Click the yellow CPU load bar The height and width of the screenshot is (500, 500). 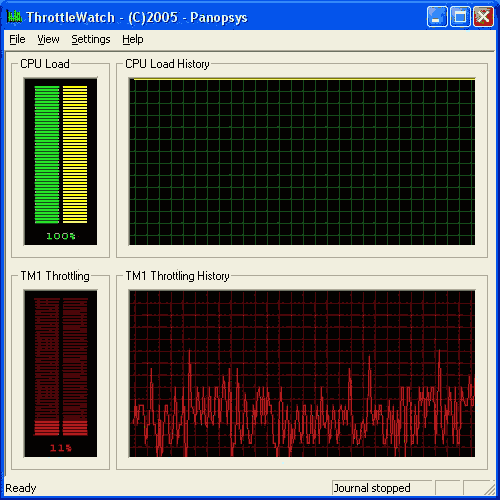pos(75,154)
